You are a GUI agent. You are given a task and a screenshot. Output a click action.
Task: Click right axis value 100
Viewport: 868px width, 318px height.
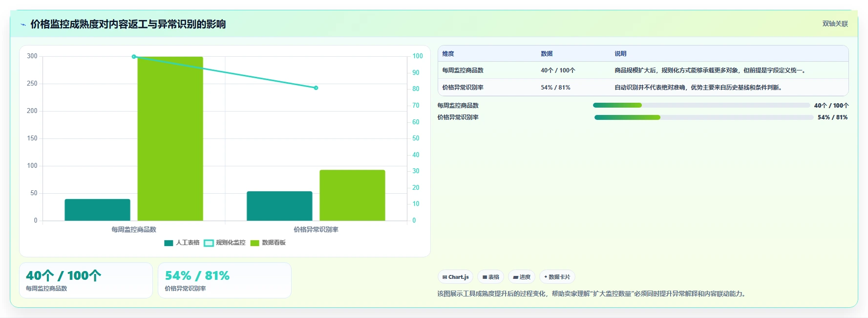[418, 56]
